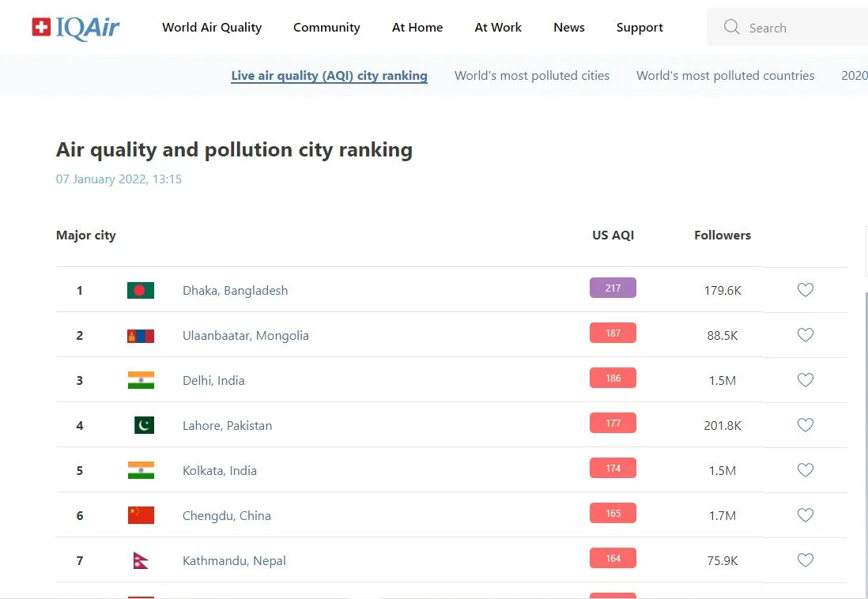This screenshot has height=599, width=868.
Task: Click the Followers column header
Action: click(723, 235)
